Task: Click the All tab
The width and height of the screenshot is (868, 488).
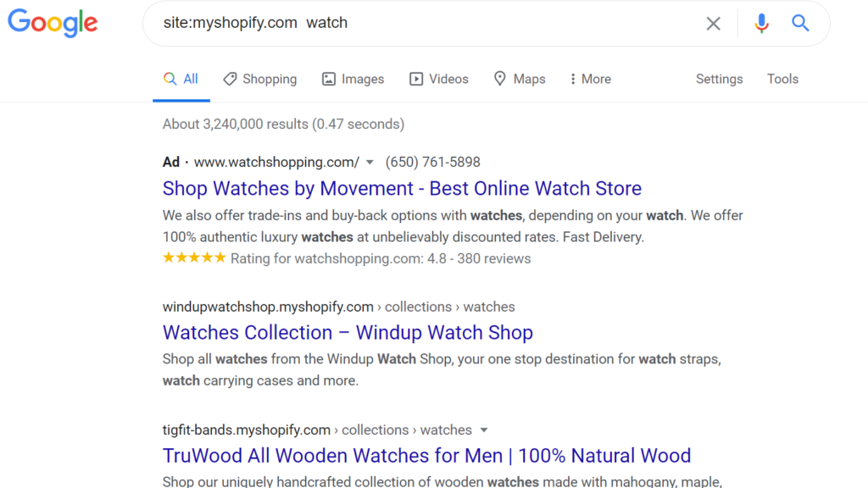Action: click(x=181, y=79)
